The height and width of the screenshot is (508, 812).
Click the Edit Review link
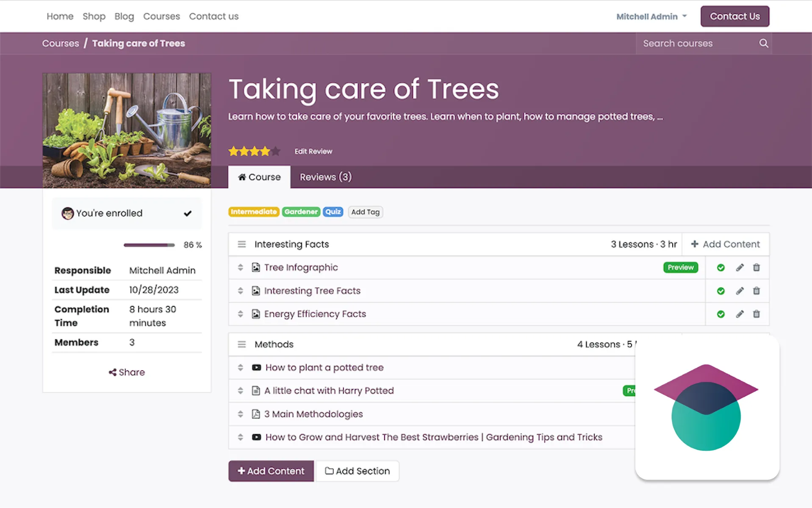click(x=313, y=151)
